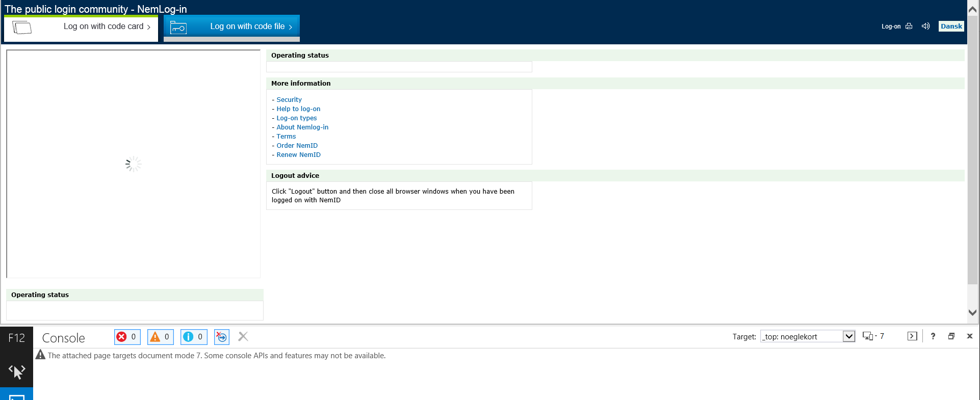Viewport: 980px width, 400px height.
Task: Open developer tools help question mark
Action: pos(933,336)
